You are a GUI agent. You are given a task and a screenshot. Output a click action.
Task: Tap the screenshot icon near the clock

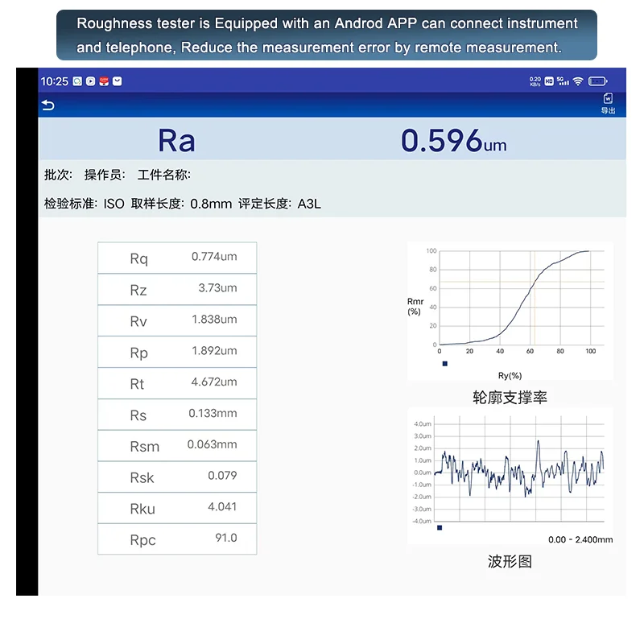pos(76,80)
